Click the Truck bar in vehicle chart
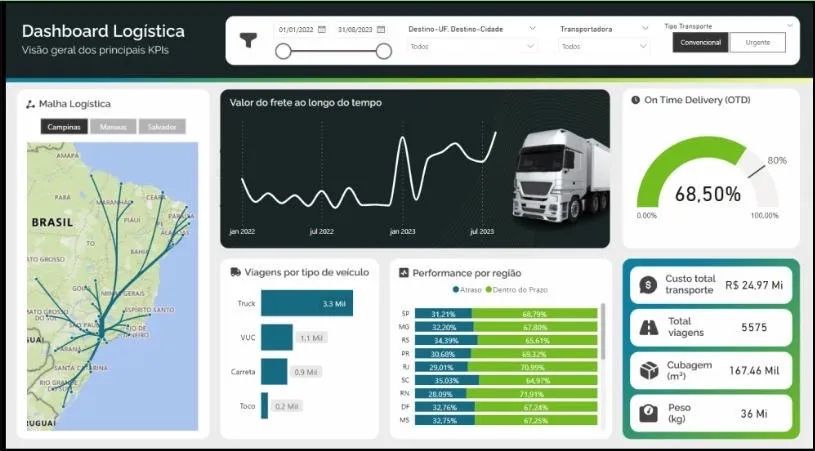 pos(306,303)
